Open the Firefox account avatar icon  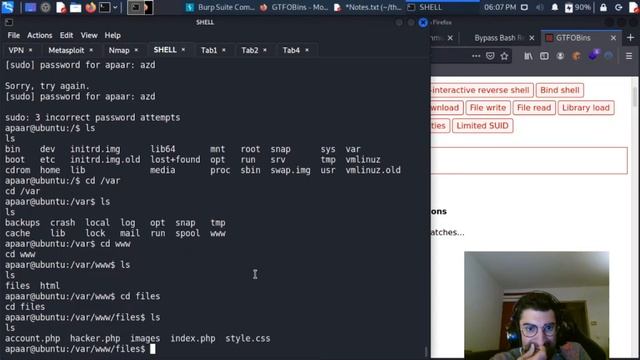(x=560, y=56)
